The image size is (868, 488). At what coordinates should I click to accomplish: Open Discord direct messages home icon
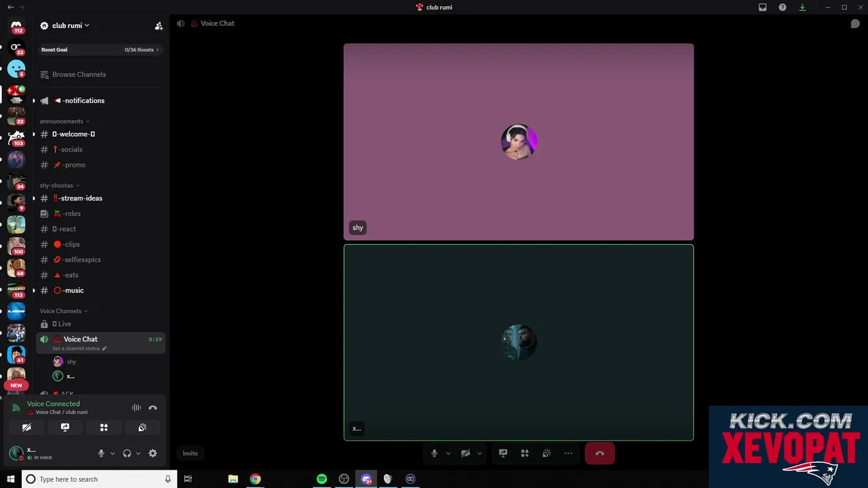(x=16, y=25)
